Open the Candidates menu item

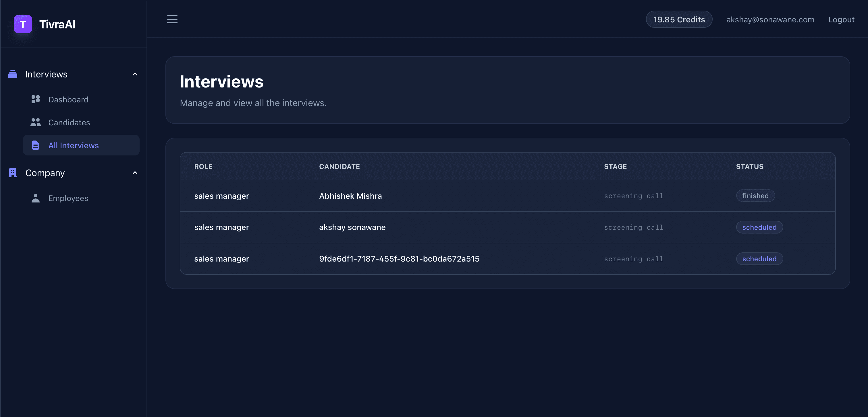coord(81,122)
